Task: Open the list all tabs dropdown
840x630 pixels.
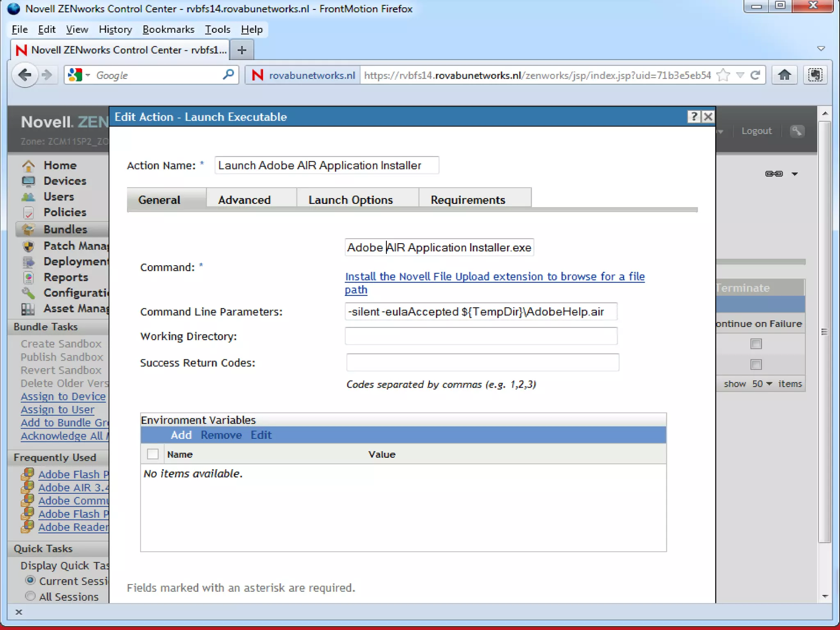Action: 821,49
